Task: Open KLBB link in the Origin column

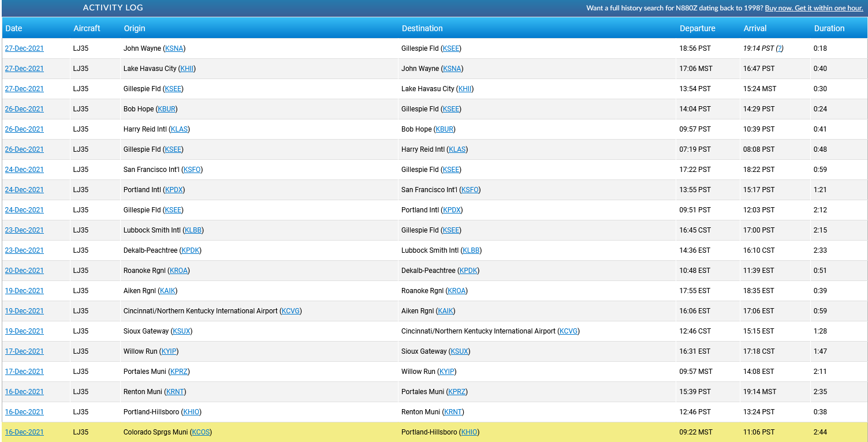Action: tap(193, 230)
